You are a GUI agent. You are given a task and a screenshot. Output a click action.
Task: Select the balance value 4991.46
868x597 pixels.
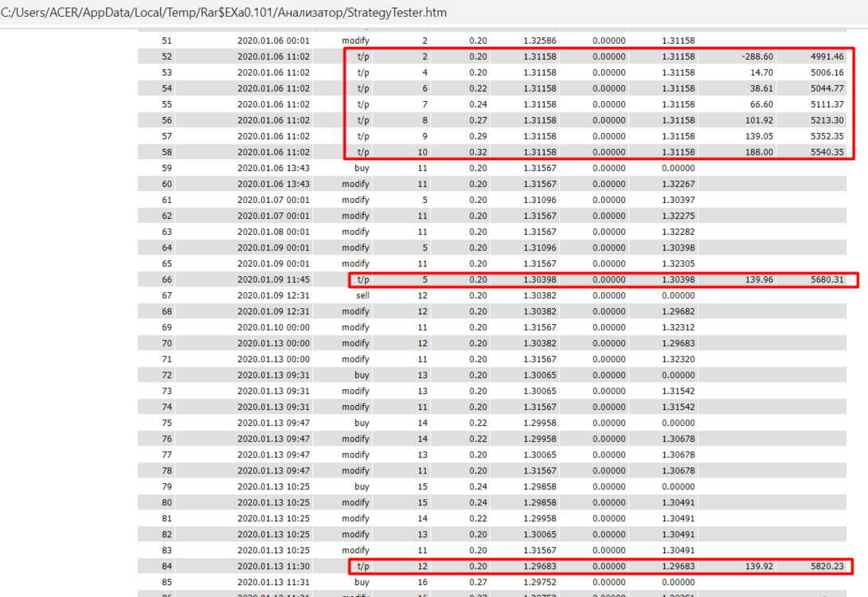pyautogui.click(x=827, y=57)
